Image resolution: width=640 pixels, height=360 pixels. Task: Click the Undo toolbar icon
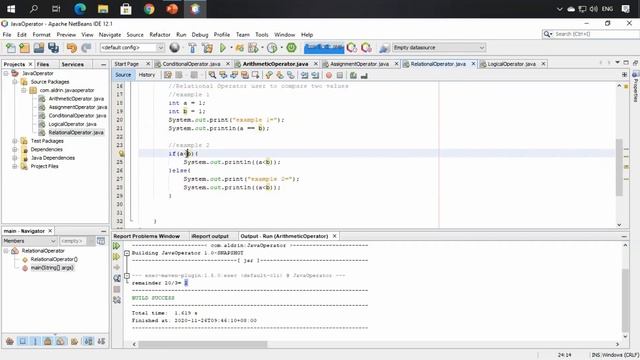point(72,48)
